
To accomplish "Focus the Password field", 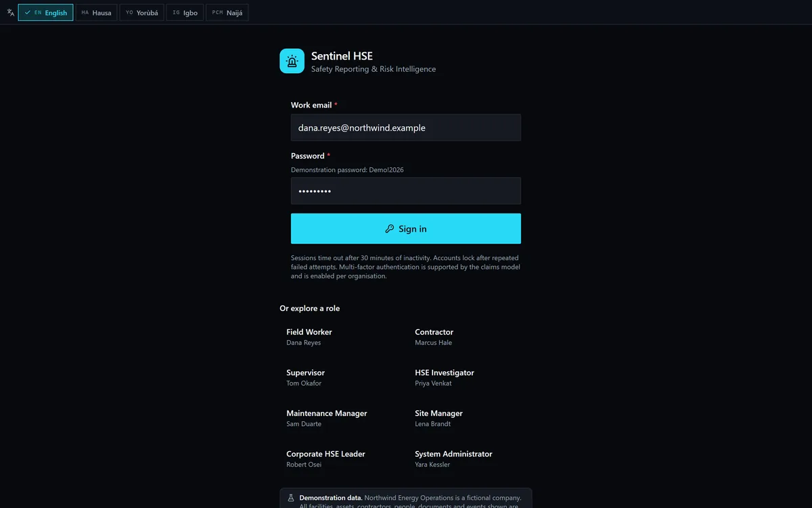I will 406,191.
